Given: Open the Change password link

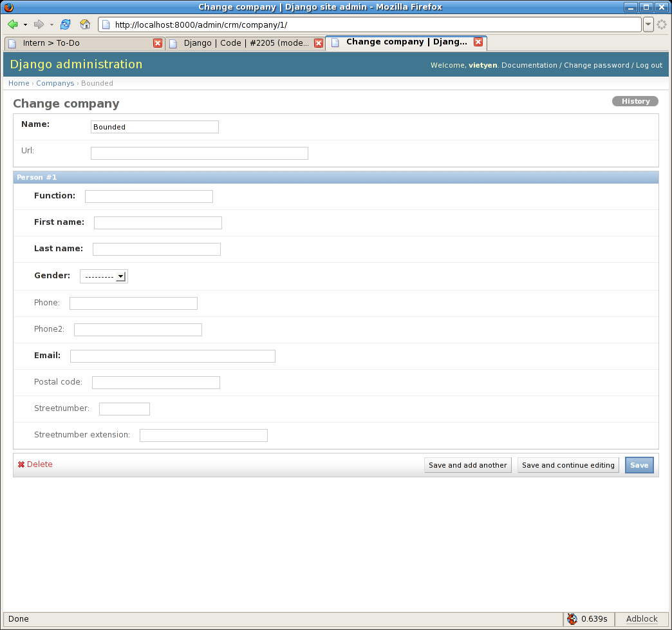Looking at the screenshot, I should (x=596, y=65).
